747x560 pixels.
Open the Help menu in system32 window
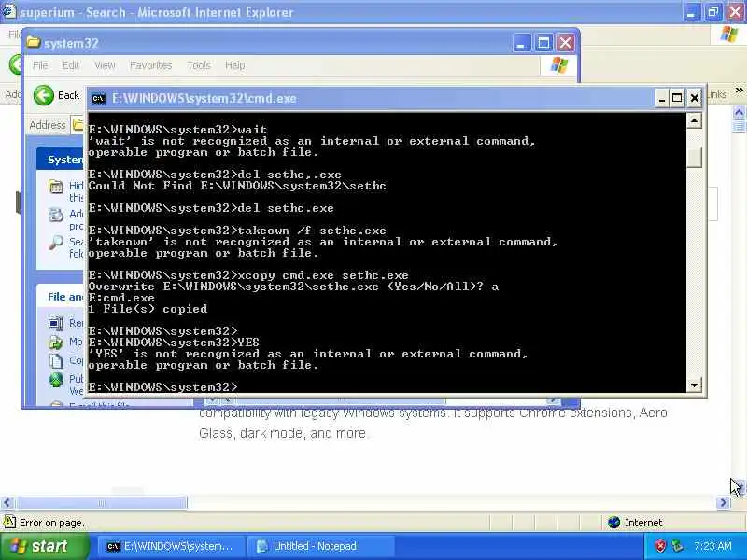click(x=235, y=65)
